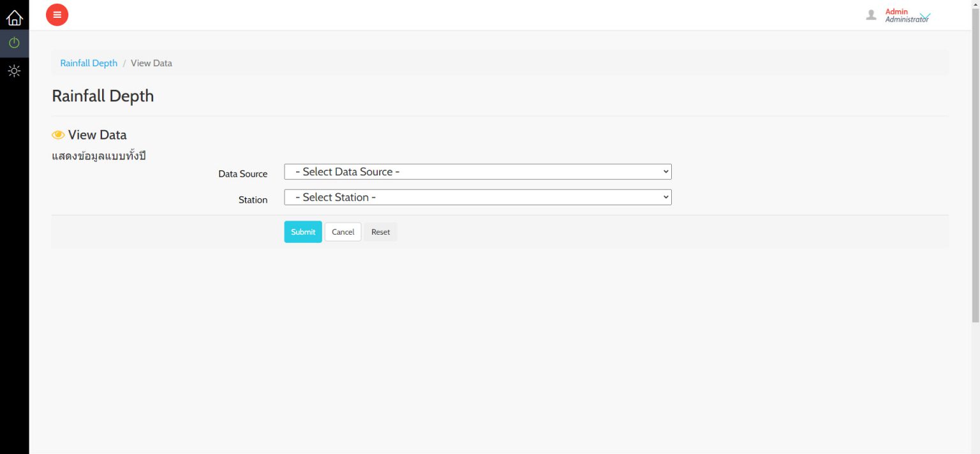Click the Data Source field label
980x454 pixels.
pyautogui.click(x=242, y=174)
